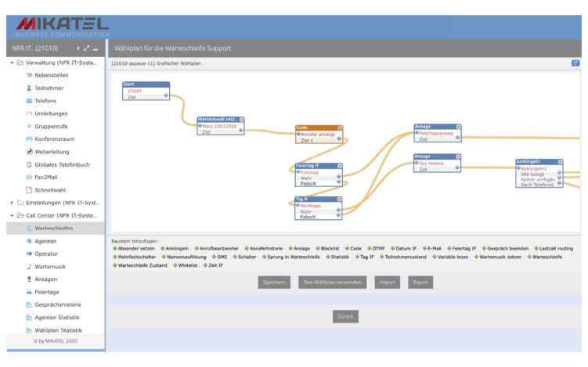
Task: Click the Text-Wählplan verwenden button
Action: pos(332,282)
